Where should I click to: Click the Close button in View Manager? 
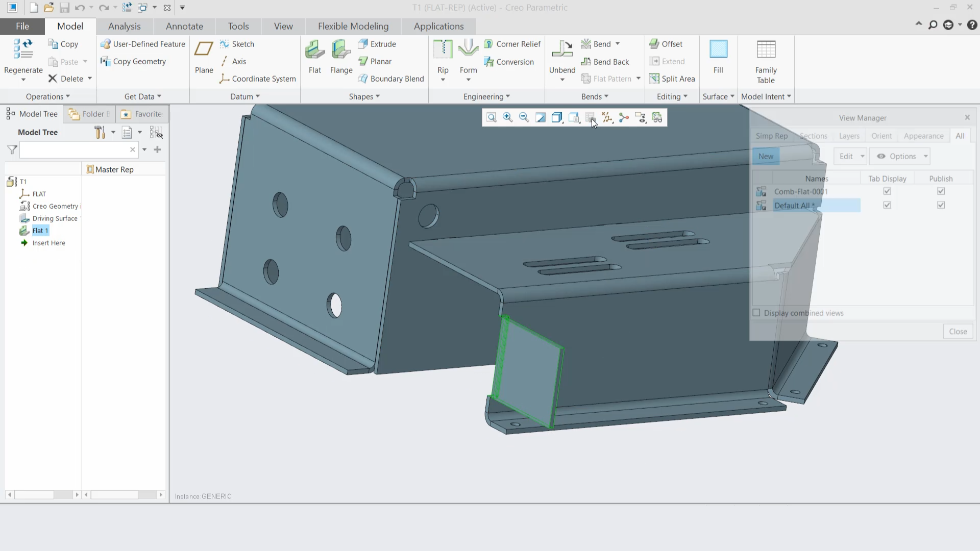(958, 332)
